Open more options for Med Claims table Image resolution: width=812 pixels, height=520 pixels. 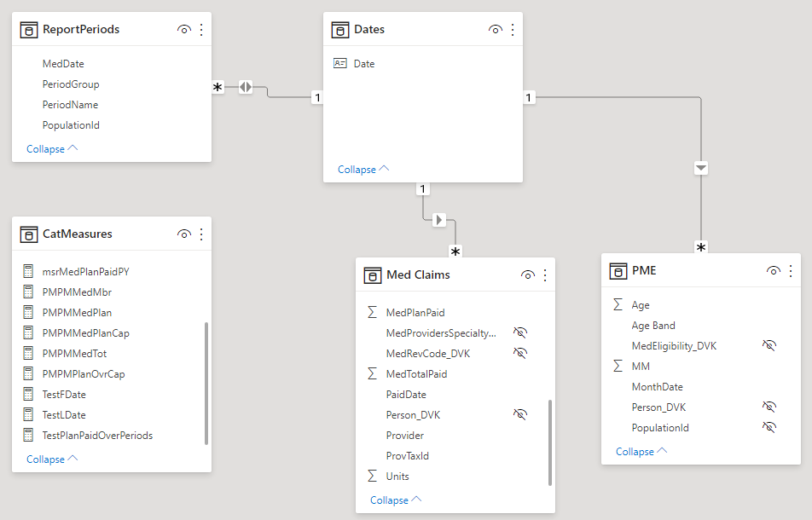coord(545,274)
